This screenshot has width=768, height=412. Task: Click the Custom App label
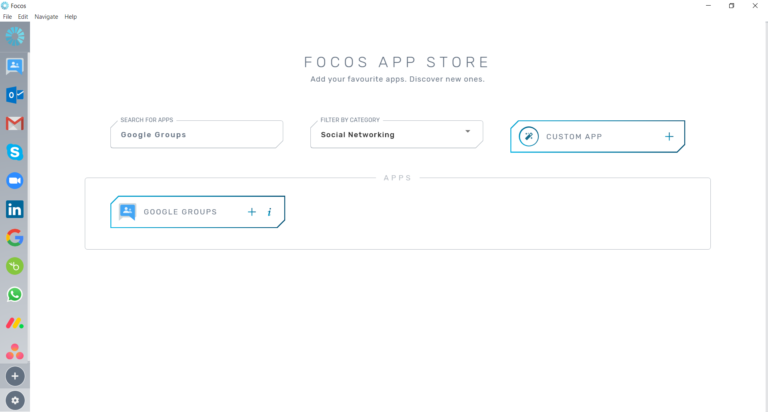pyautogui.click(x=574, y=137)
